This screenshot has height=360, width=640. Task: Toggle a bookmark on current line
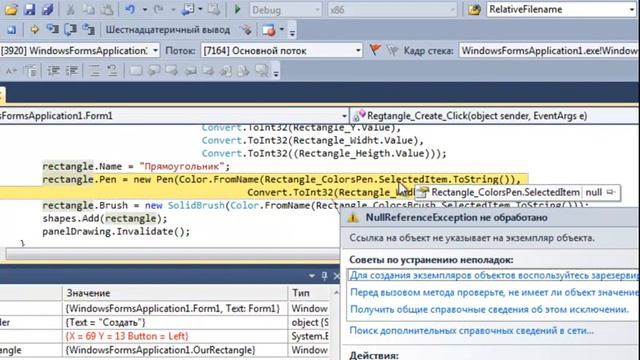(x=136, y=71)
